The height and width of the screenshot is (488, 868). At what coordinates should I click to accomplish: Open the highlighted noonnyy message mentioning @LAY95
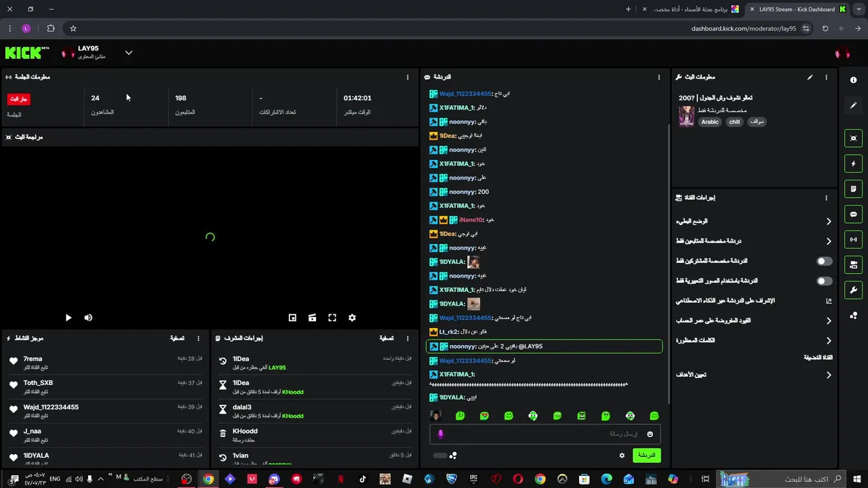point(544,346)
